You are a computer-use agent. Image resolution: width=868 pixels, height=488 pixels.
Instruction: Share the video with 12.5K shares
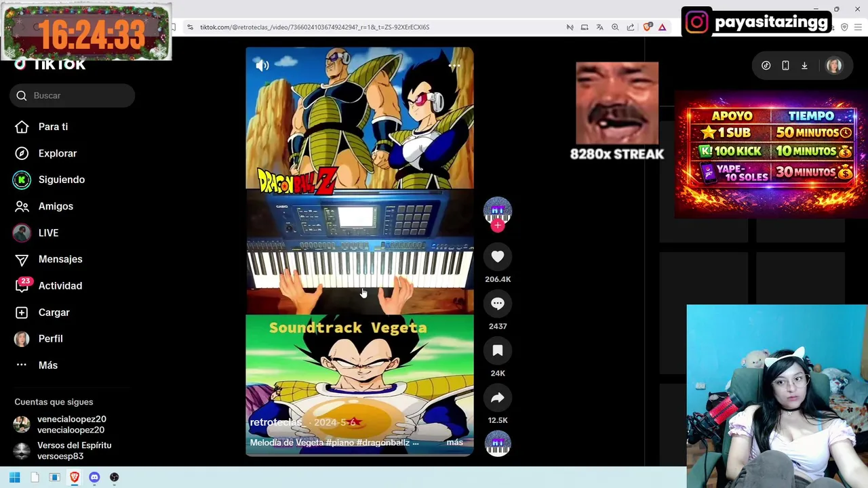(x=498, y=398)
